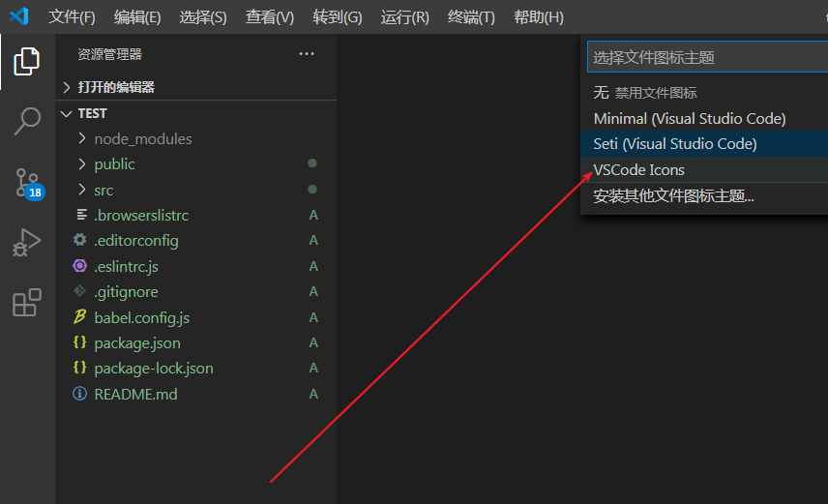Open the Run and Debug view

(x=26, y=243)
